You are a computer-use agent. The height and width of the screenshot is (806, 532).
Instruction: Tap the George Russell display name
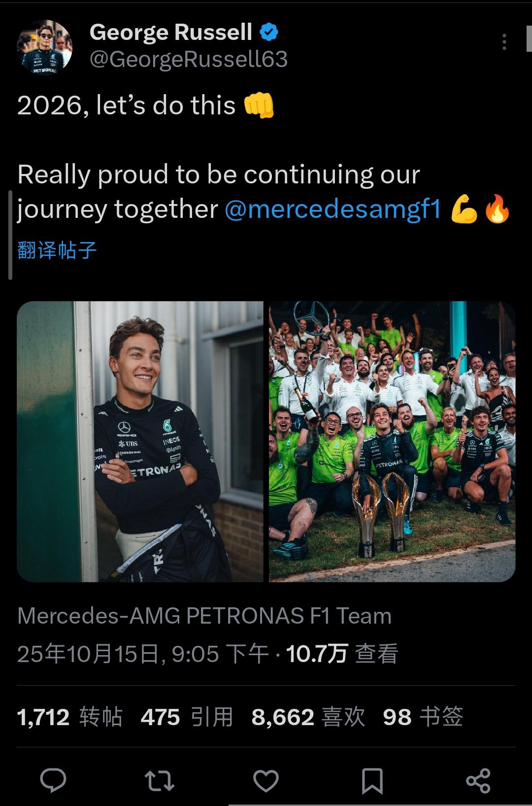(x=171, y=32)
